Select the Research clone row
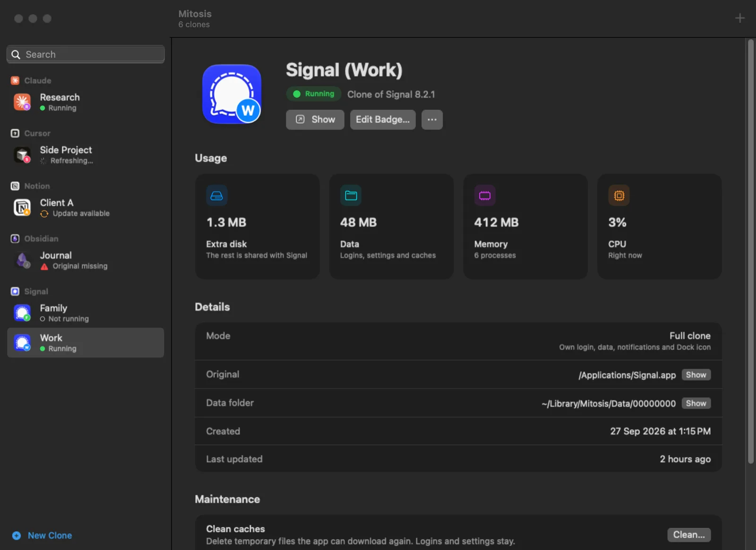 click(86, 102)
